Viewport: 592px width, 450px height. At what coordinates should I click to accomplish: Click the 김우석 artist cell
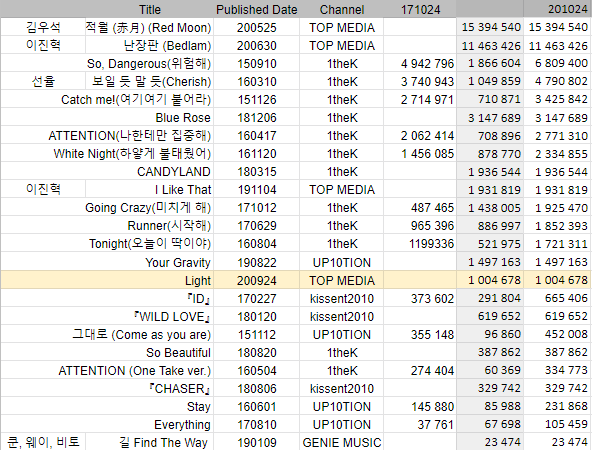[43, 27]
